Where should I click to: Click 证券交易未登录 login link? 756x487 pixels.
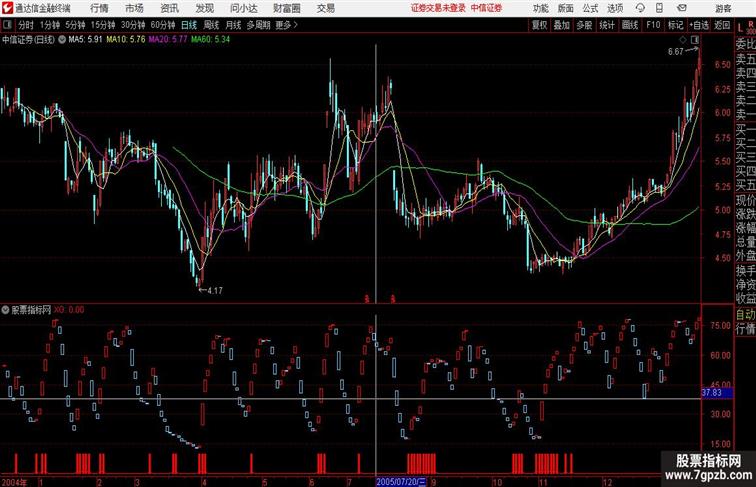pos(438,8)
